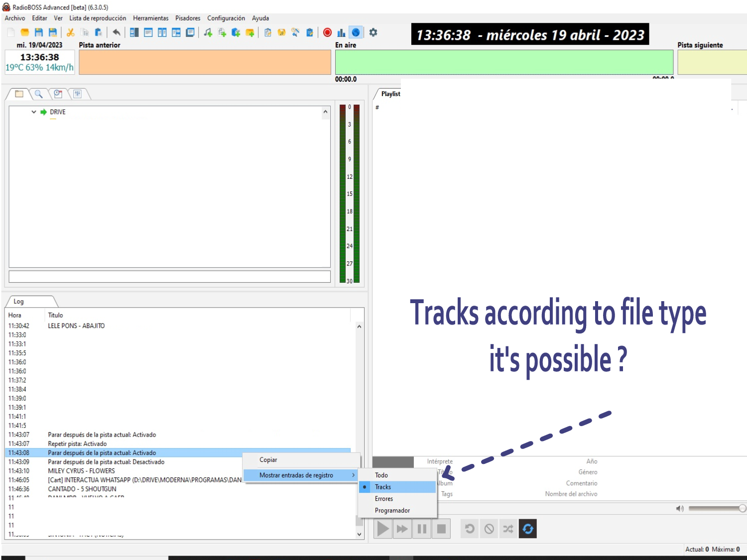Select the Tracks radio option
747x560 pixels.
point(382,487)
